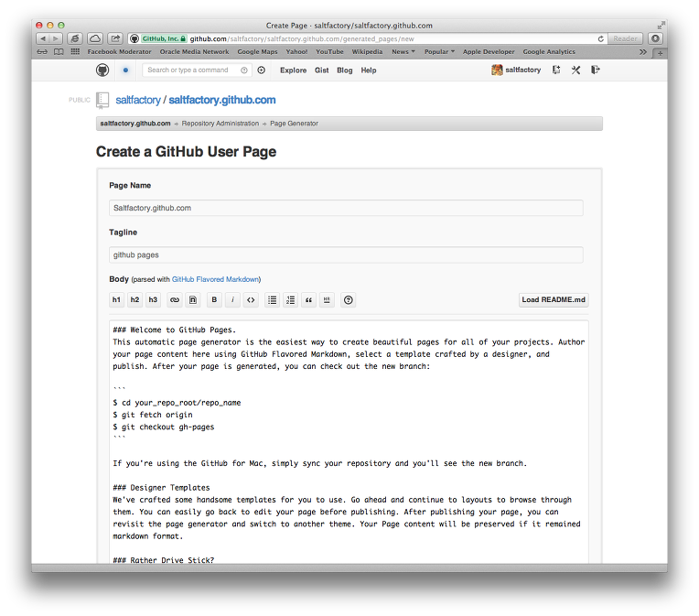Open the Apple Developer bookmark
Image resolution: width=699 pixels, height=616 pixels.
[x=489, y=52]
